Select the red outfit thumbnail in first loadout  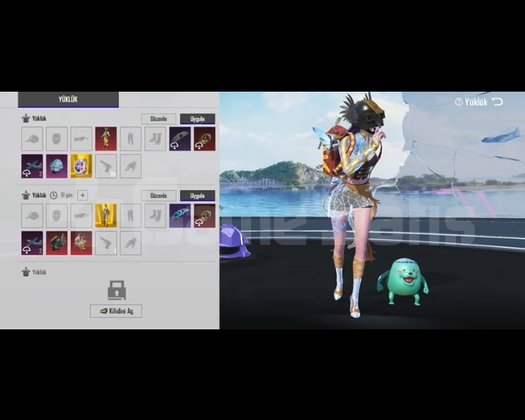point(106,139)
